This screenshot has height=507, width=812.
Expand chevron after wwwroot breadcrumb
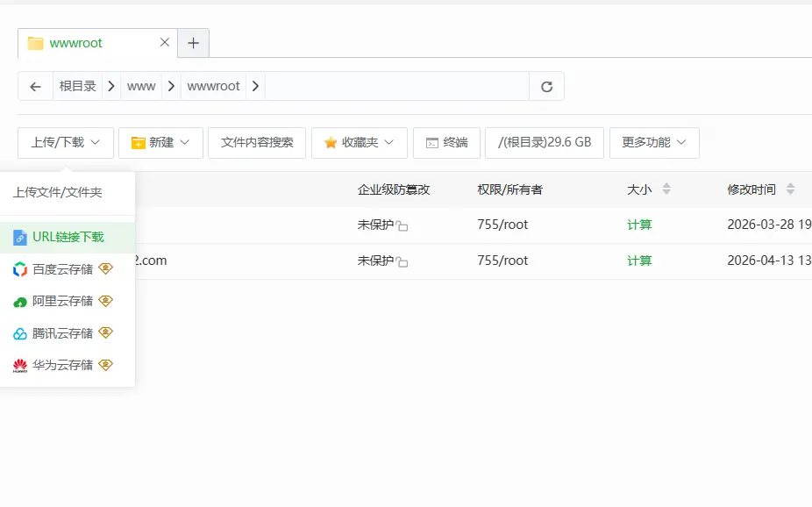pyautogui.click(x=255, y=86)
